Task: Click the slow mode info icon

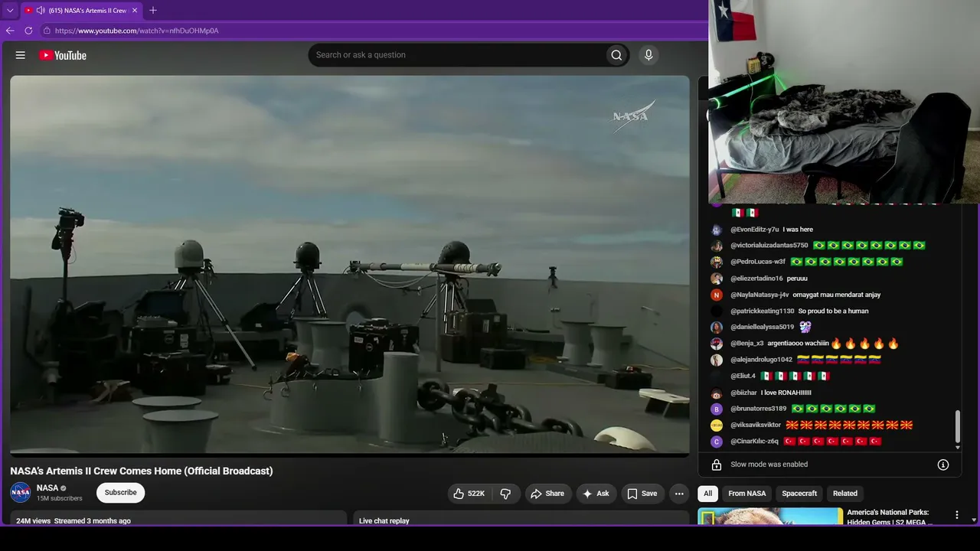Action: (x=943, y=465)
